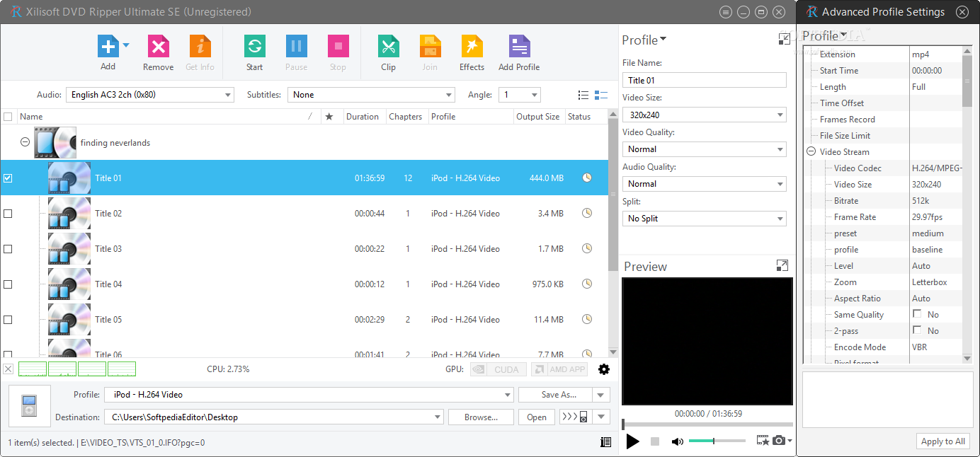Open the Audio track dropdown
This screenshot has height=457, width=980.
149,95
